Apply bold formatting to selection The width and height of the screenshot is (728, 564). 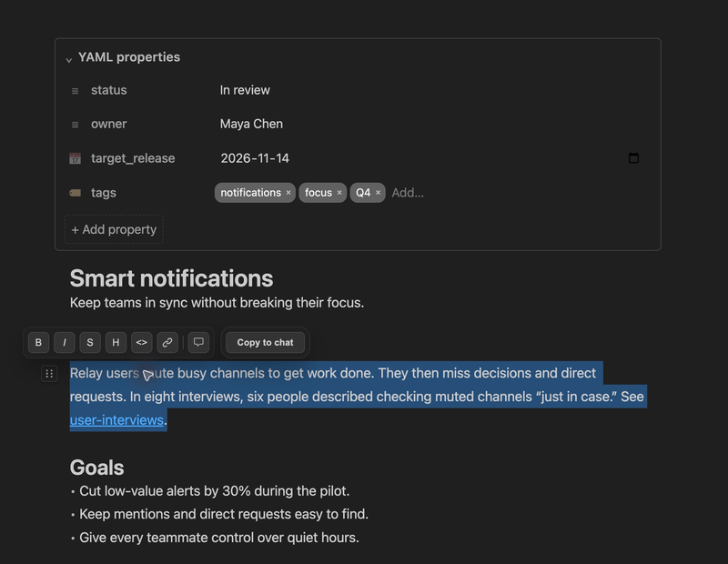tap(38, 343)
